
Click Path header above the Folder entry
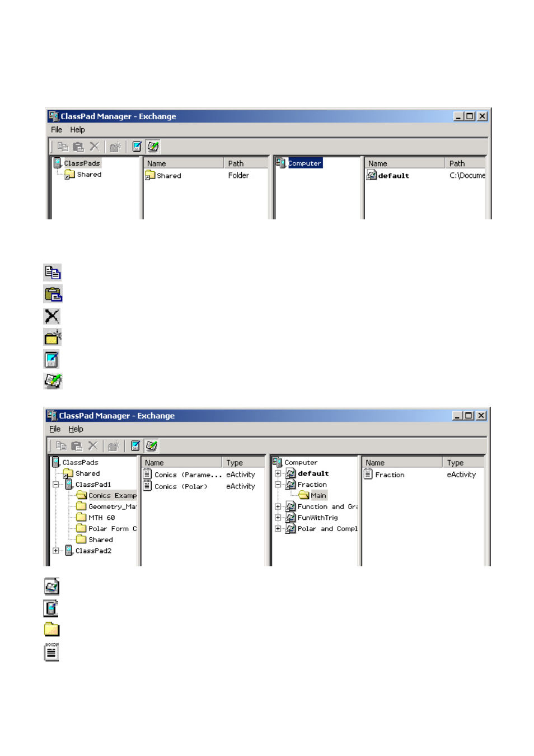click(246, 163)
